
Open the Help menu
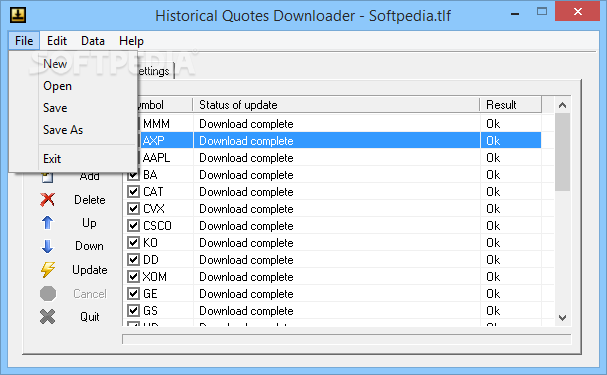pos(131,41)
